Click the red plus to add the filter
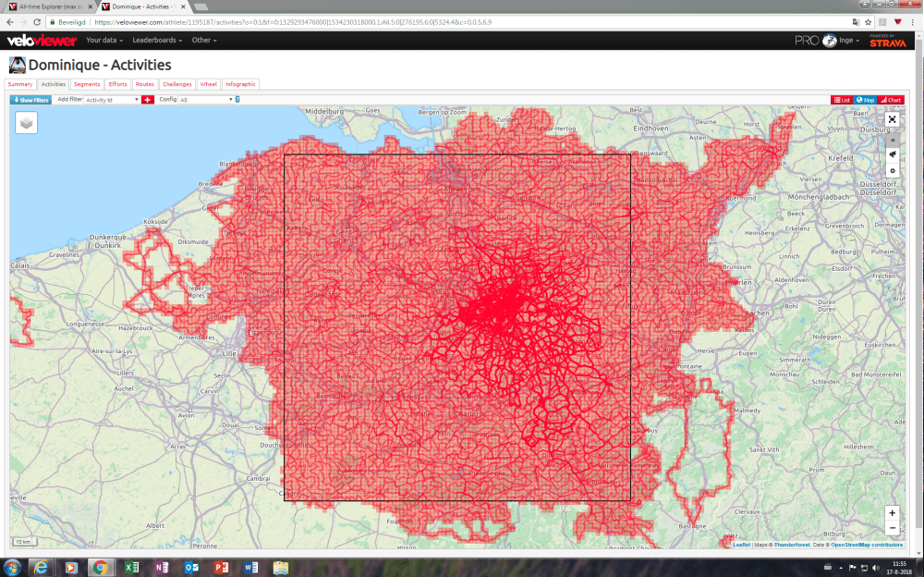 [148, 99]
